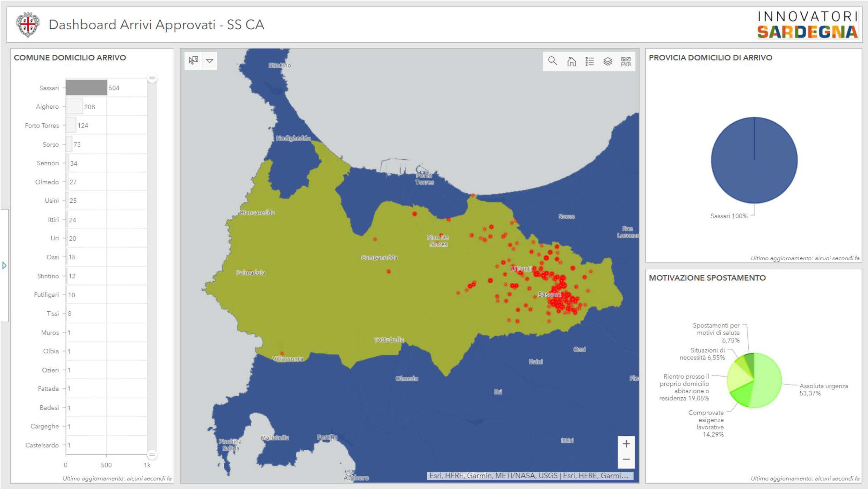Screen dimensions: 868x489
Task: Activate the map selection tool
Action: click(194, 61)
